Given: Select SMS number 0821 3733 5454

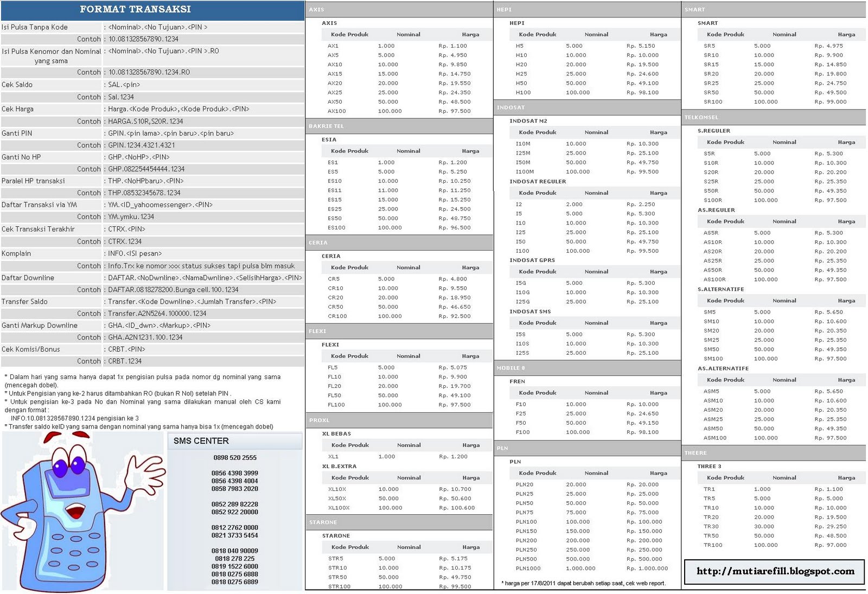Looking at the screenshot, I should [x=235, y=535].
